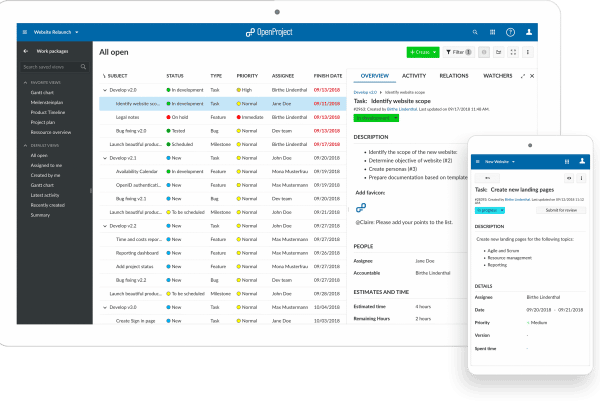600x403 pixels.
Task: Click Submit for review on mobile
Action: pyautogui.click(x=561, y=210)
